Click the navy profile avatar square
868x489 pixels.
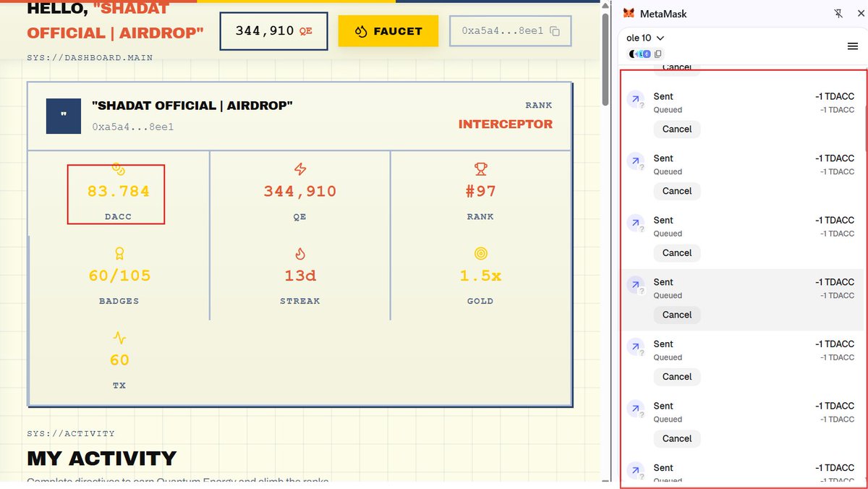tap(64, 116)
